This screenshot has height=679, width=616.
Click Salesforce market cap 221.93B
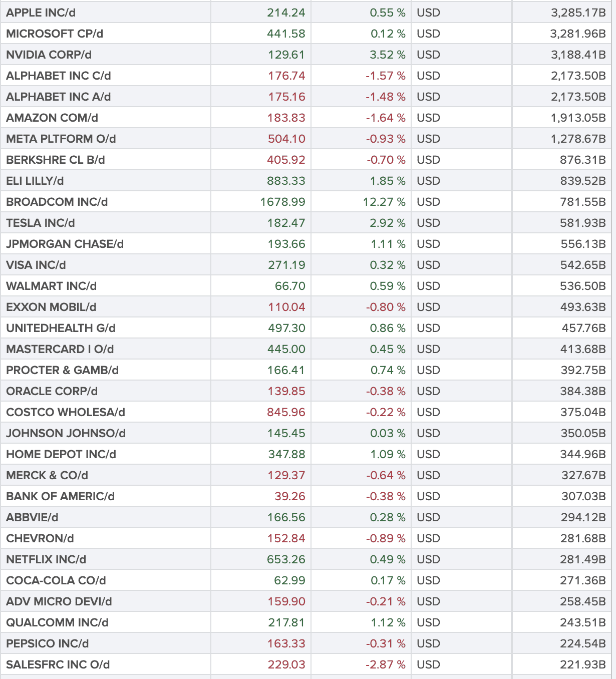(583, 664)
